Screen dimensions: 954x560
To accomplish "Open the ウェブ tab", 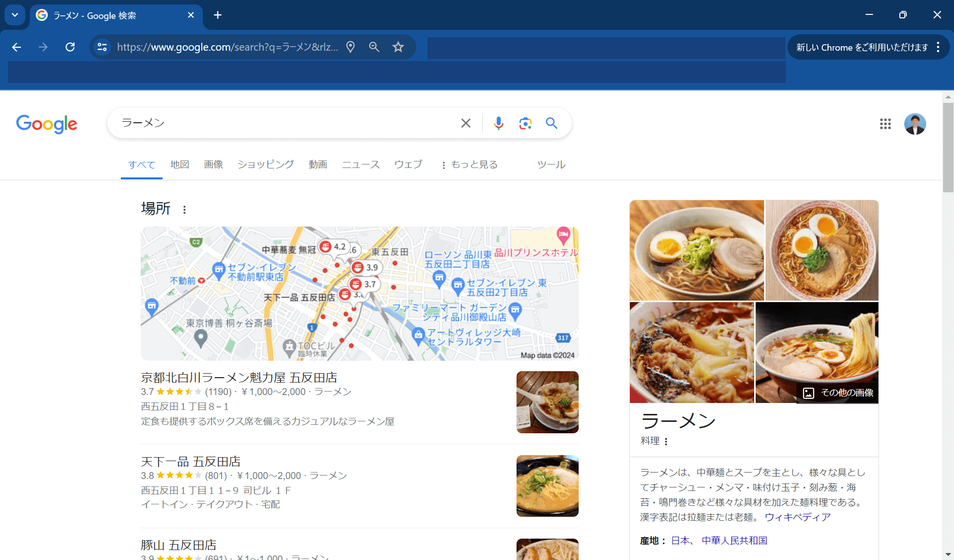I will (408, 164).
